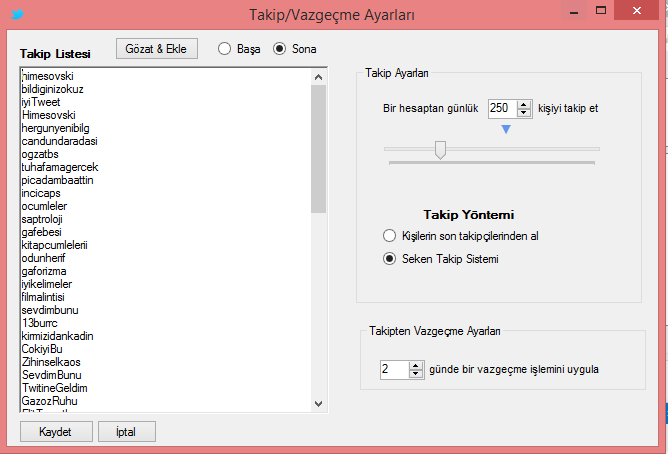Select the Sona radio button
668x454 pixels.
[279, 48]
